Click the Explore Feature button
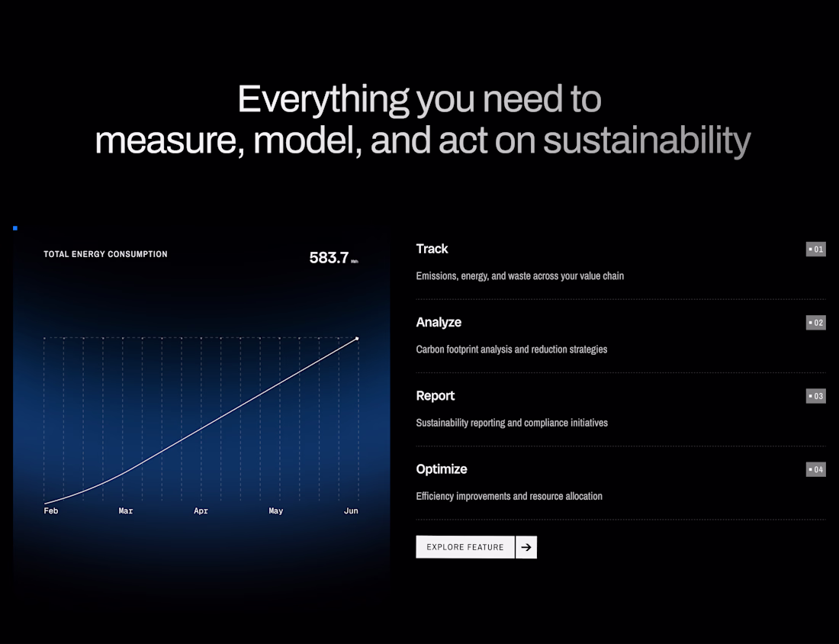This screenshot has height=644, width=839. (465, 547)
